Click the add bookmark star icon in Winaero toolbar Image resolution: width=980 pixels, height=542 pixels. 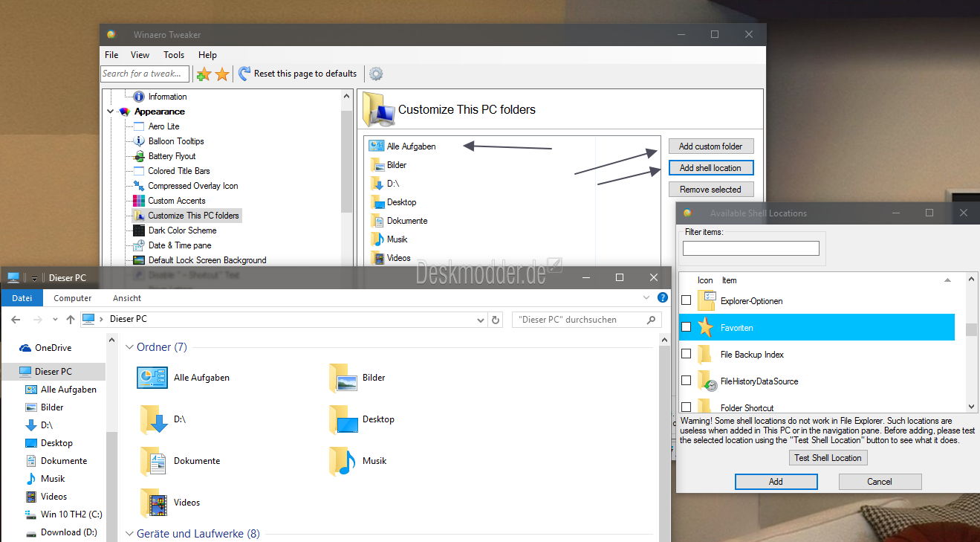[x=204, y=74]
